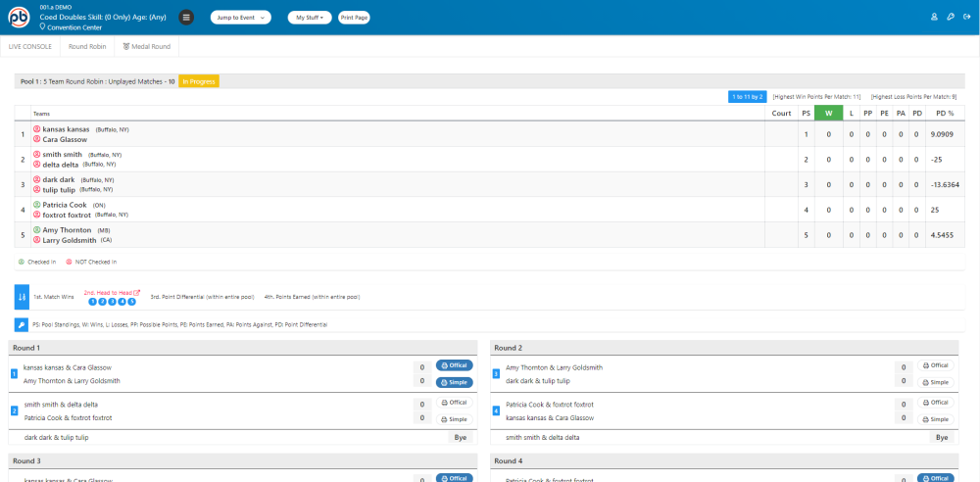This screenshot has width=980, height=482.
Task: Click green checked-in icon for Amy Thornton
Action: click(37, 230)
